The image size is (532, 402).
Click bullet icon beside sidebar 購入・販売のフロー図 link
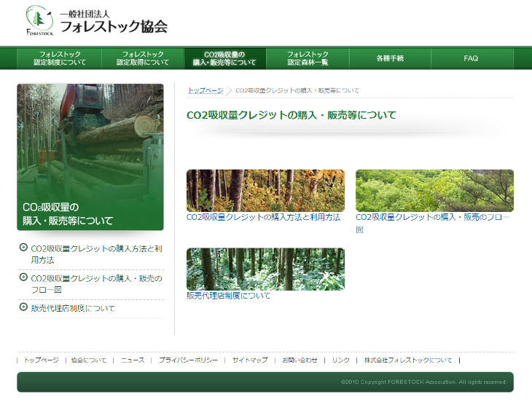(23, 277)
